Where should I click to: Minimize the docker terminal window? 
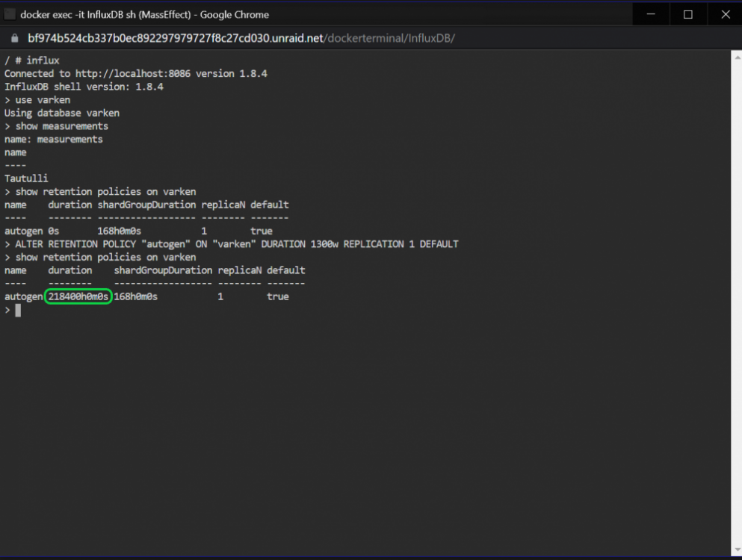[651, 14]
